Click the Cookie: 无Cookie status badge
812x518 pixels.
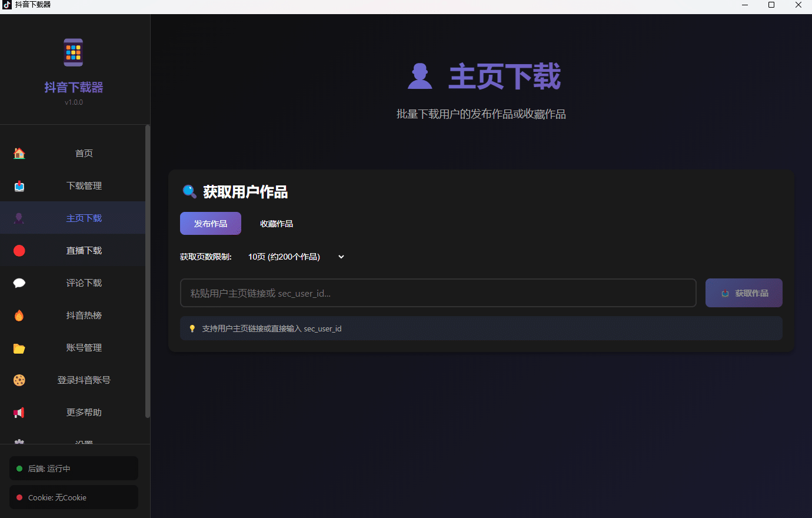pos(73,497)
